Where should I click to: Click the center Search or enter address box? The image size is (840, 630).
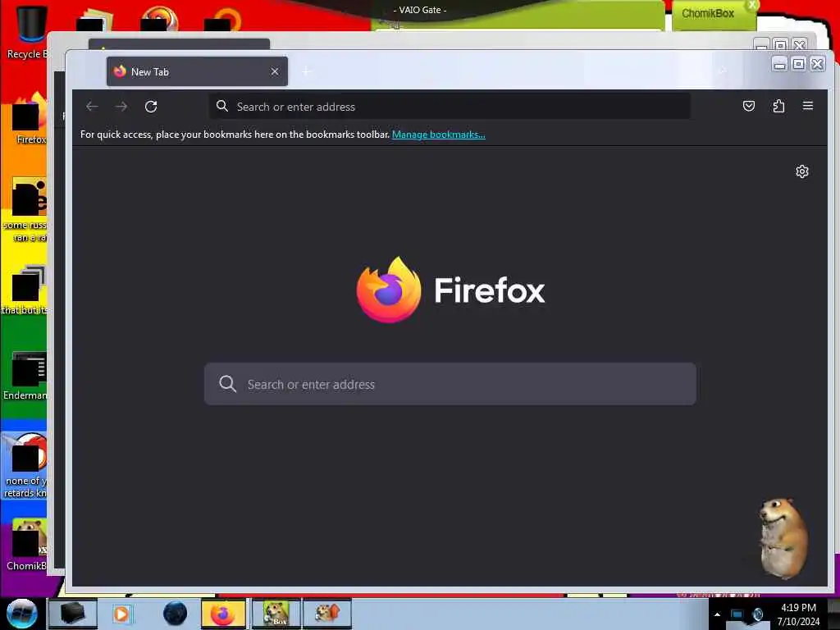(x=450, y=384)
